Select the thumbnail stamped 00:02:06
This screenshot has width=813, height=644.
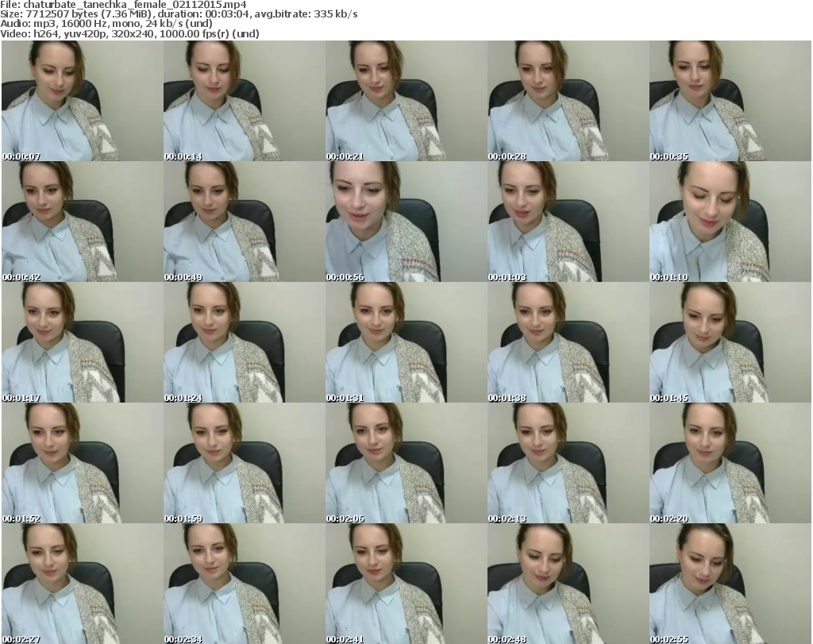406,463
